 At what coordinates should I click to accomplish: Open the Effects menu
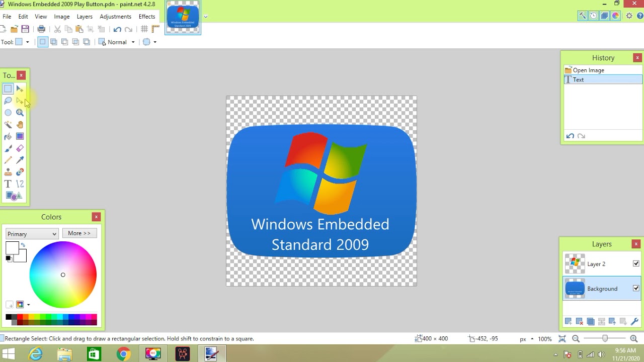click(147, 17)
